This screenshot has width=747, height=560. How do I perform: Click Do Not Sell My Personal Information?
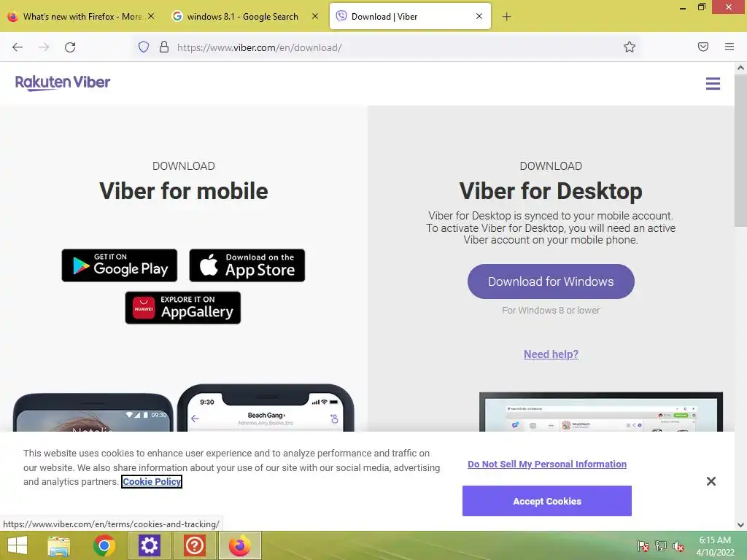point(547,464)
